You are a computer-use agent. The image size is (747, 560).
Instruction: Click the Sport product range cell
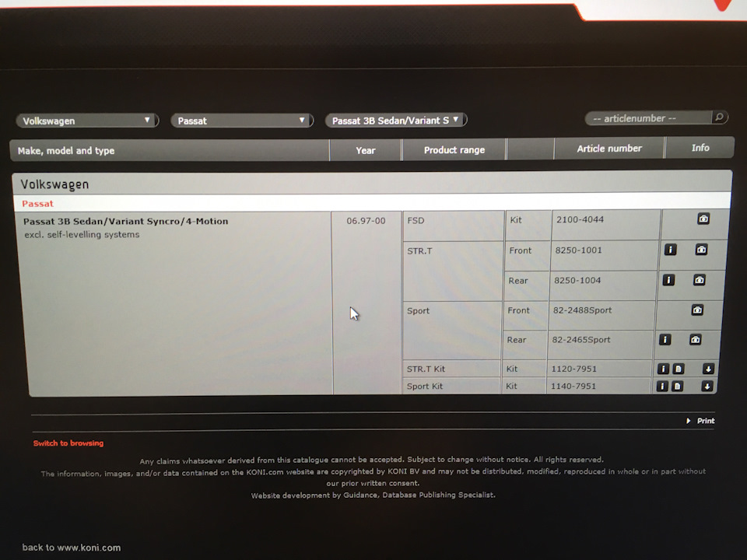(x=451, y=331)
